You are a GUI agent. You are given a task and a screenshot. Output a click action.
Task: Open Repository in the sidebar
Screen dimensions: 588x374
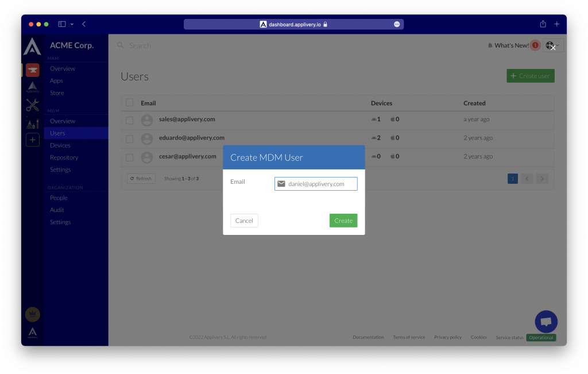(64, 157)
